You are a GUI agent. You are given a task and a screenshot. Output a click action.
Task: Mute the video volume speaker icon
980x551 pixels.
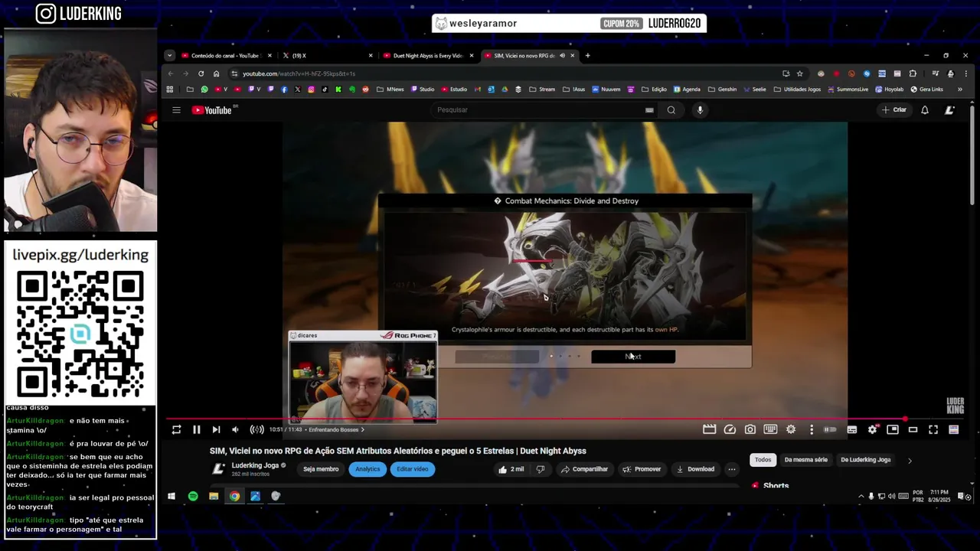pos(235,430)
